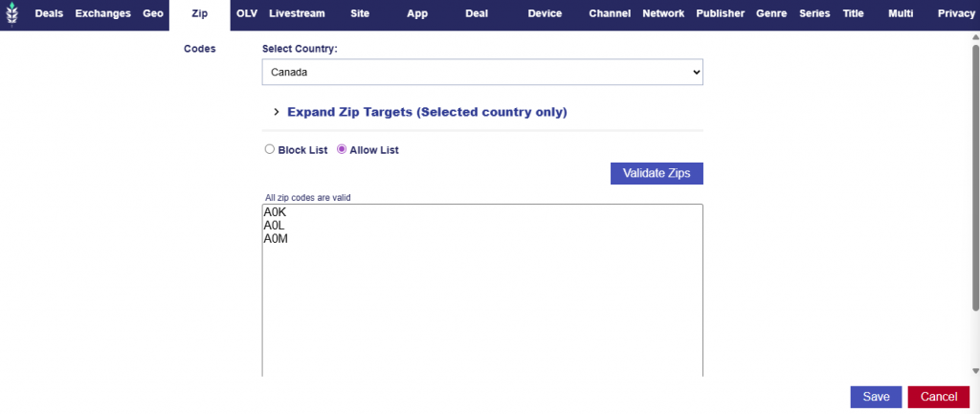Open the Select Country dropdown

point(482,72)
